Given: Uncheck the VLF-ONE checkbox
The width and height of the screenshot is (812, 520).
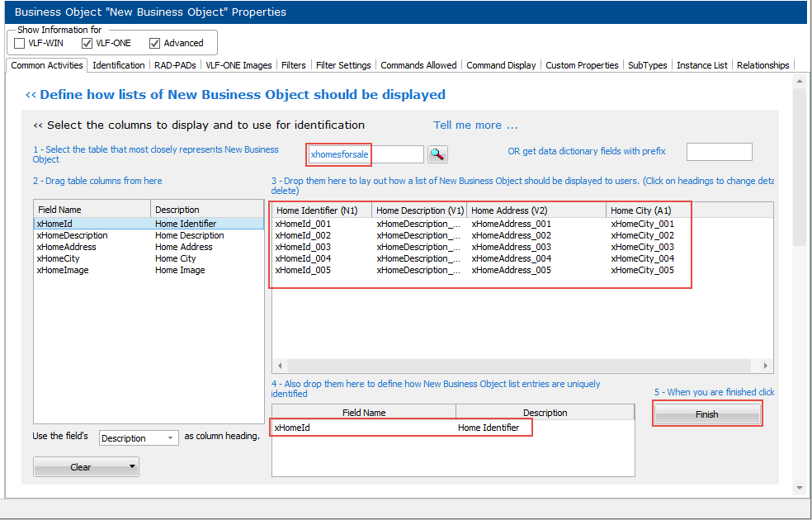Looking at the screenshot, I should point(87,43).
